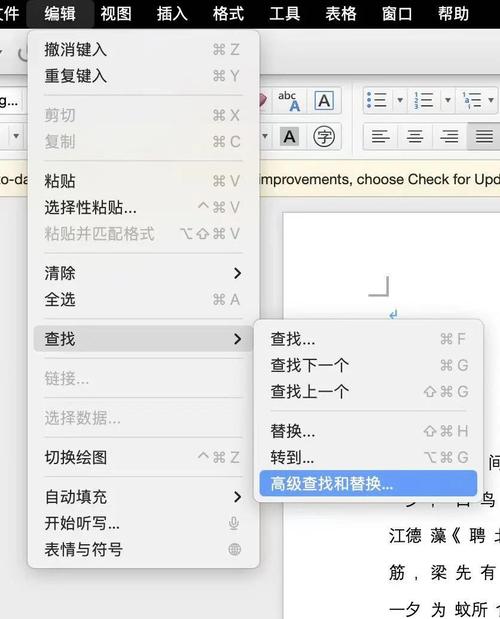Screen dimensions: 500x619
Task: Toggle justified text alignment
Action: tap(484, 137)
